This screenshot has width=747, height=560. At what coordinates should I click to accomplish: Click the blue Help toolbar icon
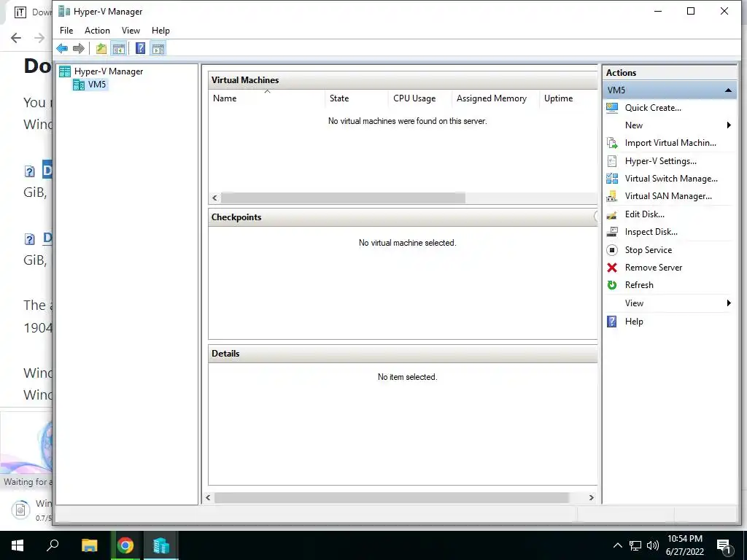pyautogui.click(x=140, y=48)
